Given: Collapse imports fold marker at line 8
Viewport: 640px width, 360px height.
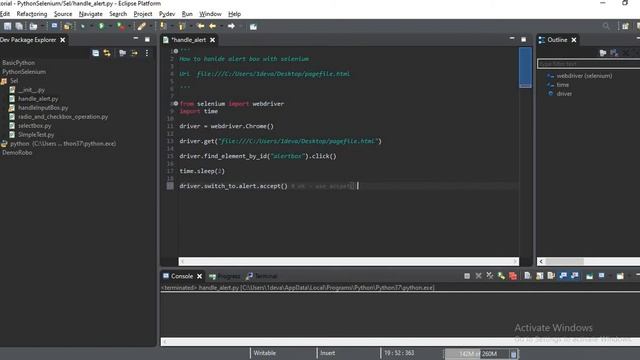Looking at the screenshot, I should [176, 104].
